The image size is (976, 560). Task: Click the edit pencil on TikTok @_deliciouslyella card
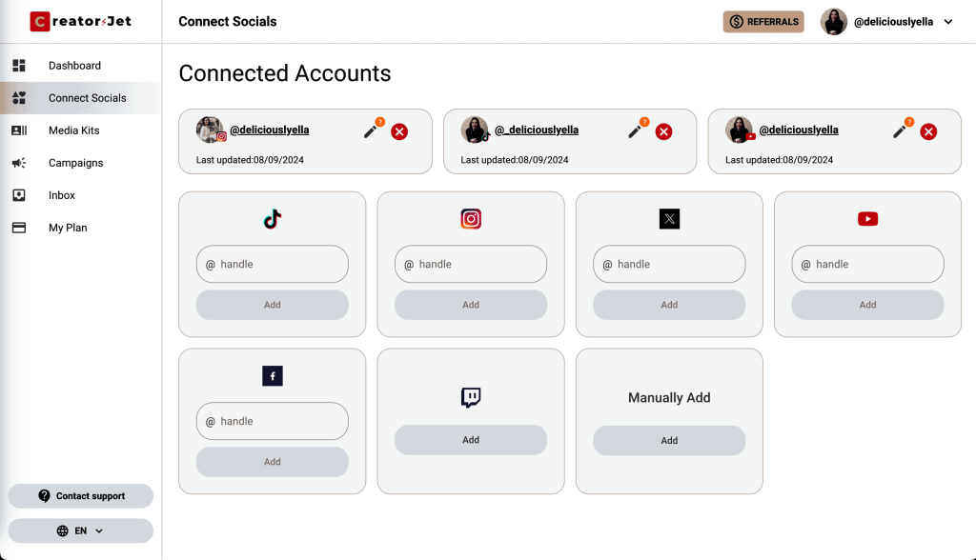(x=635, y=131)
